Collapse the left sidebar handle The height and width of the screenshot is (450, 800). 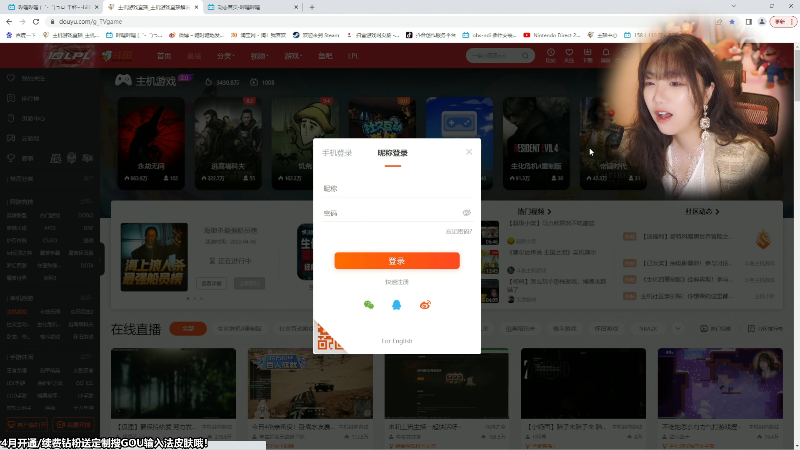click(x=102, y=260)
